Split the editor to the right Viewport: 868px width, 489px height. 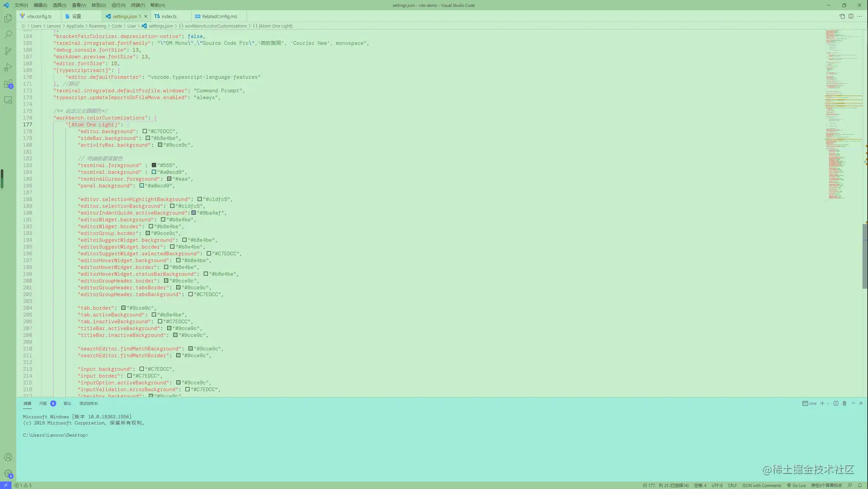click(851, 16)
